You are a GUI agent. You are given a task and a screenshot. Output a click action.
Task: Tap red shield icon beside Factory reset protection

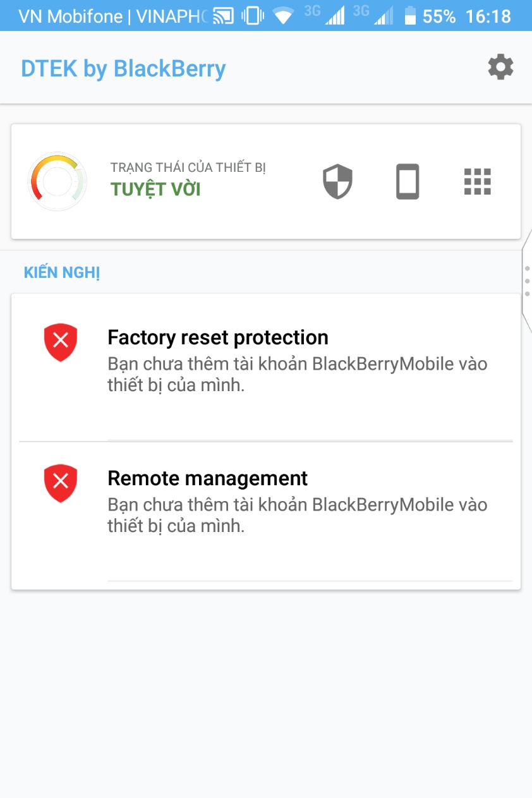[61, 342]
